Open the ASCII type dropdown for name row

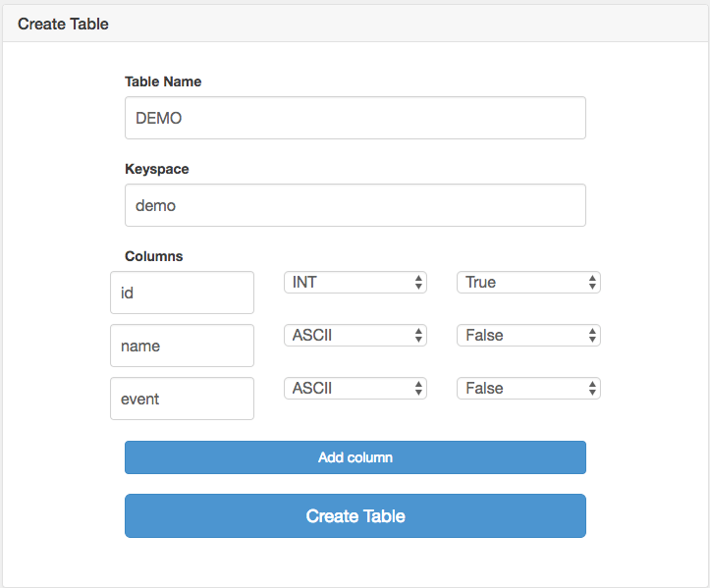(355, 336)
